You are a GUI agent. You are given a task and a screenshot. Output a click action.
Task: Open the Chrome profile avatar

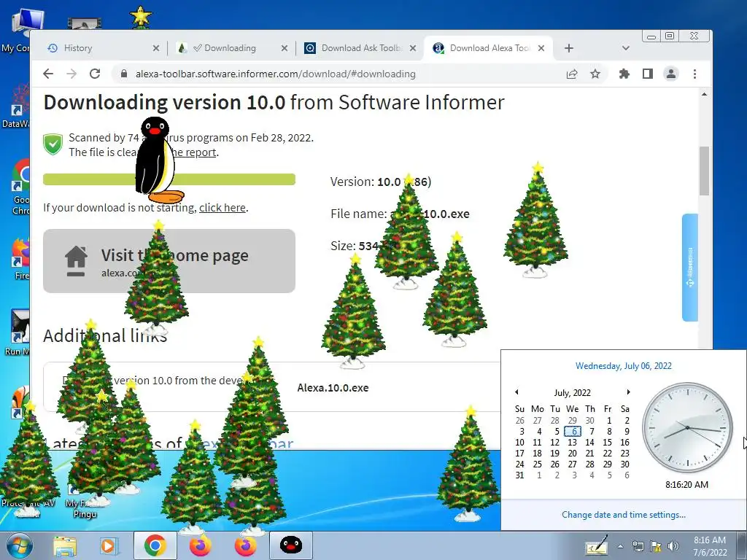point(671,74)
